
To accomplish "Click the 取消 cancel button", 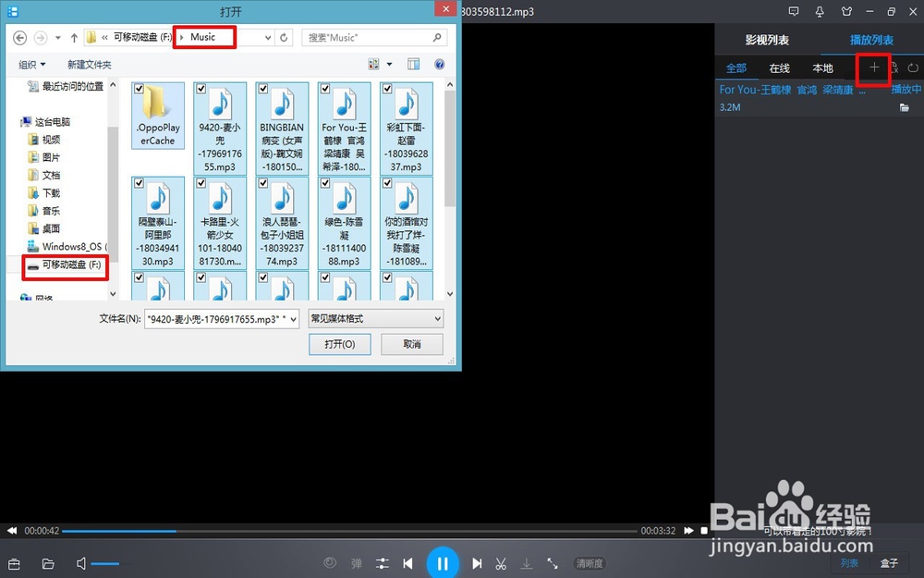I will [412, 344].
